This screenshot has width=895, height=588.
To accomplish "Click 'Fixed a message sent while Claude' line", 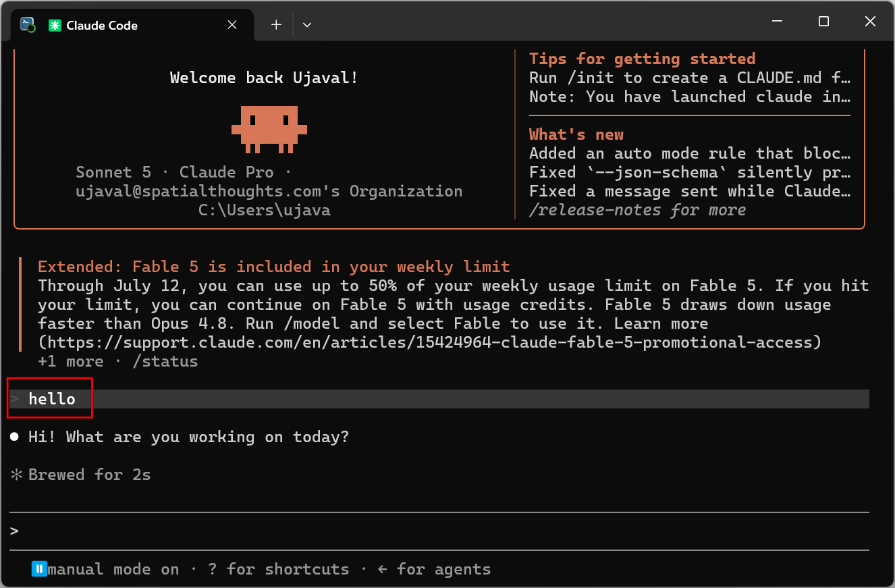I will 690,191.
